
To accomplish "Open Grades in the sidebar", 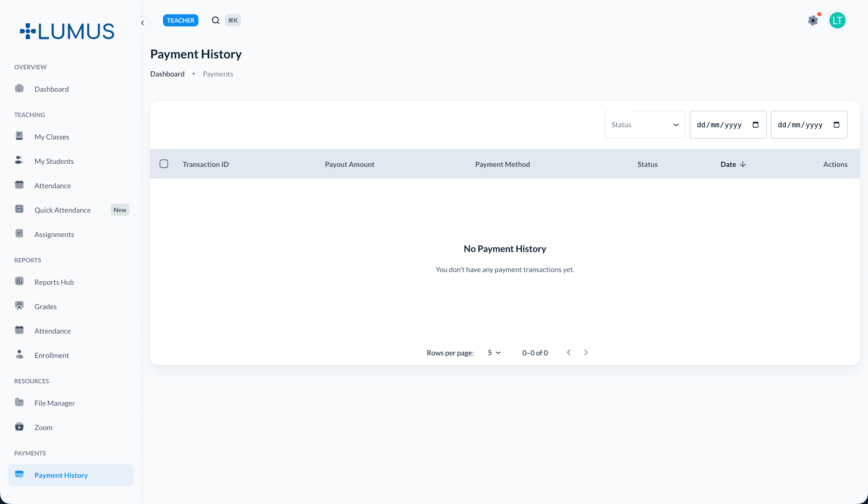I will click(x=71, y=306).
